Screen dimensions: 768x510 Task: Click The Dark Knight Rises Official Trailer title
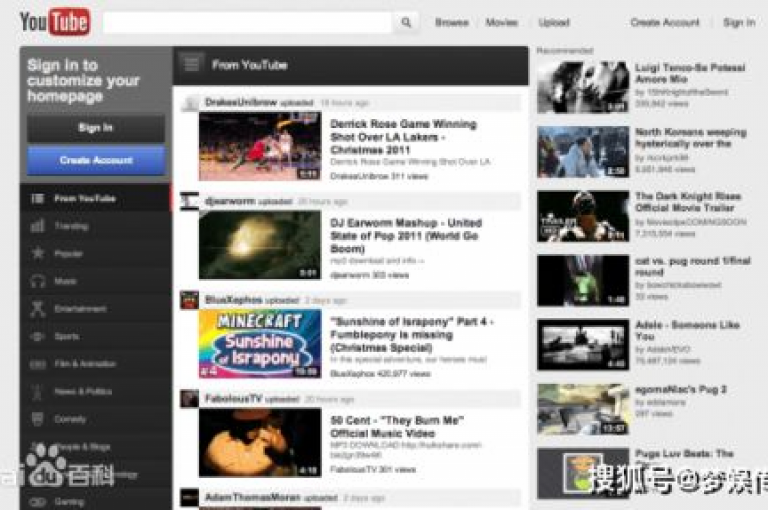coord(688,202)
